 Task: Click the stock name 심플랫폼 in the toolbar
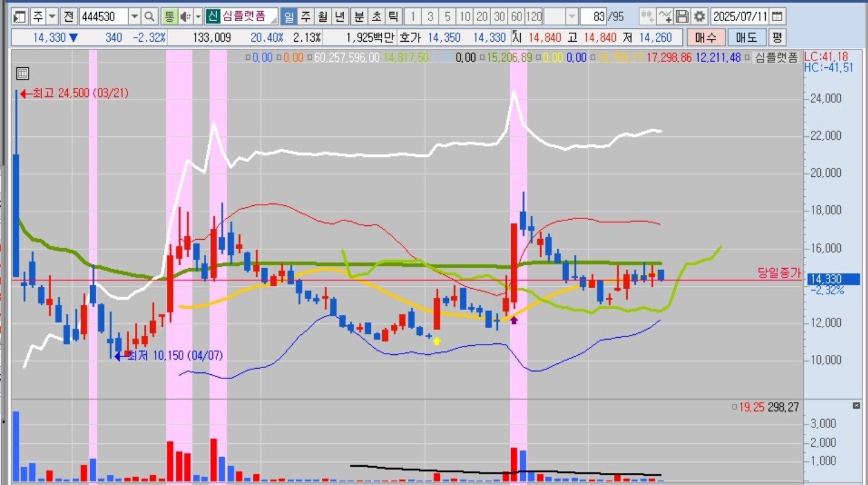point(243,16)
